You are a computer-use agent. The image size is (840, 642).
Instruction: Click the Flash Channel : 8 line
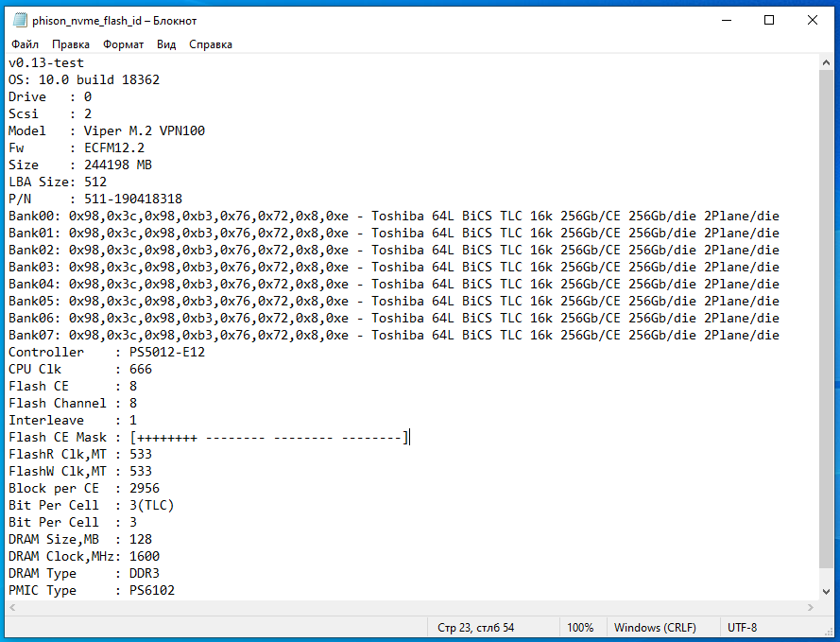pyautogui.click(x=73, y=403)
